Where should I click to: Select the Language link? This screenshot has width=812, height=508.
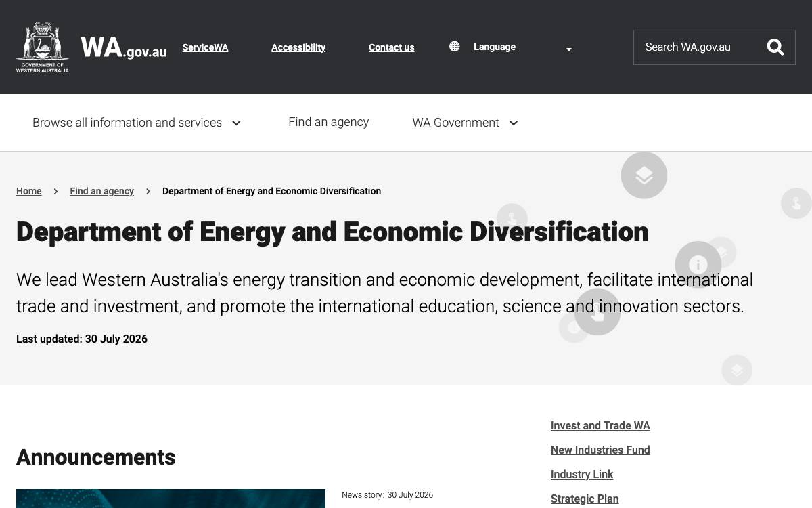[495, 47]
